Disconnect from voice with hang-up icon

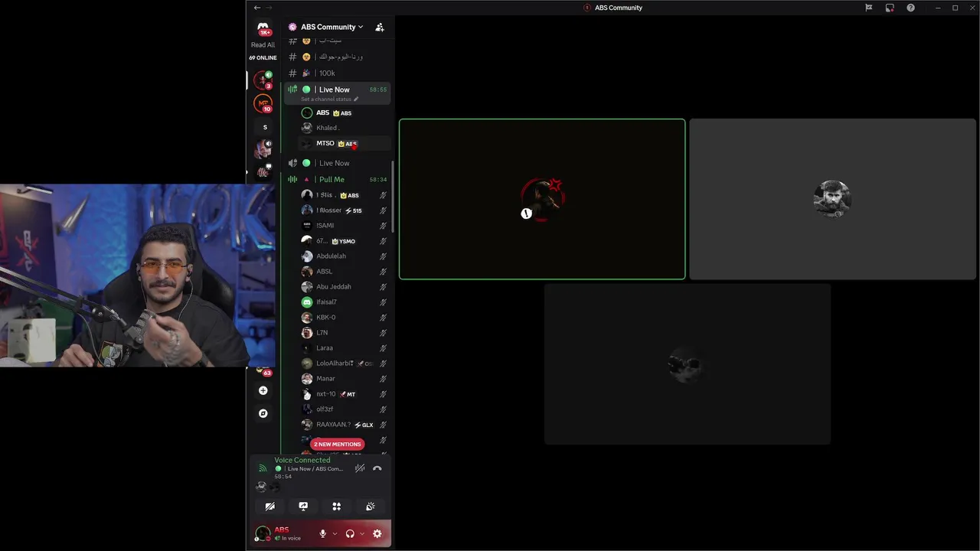tap(377, 468)
